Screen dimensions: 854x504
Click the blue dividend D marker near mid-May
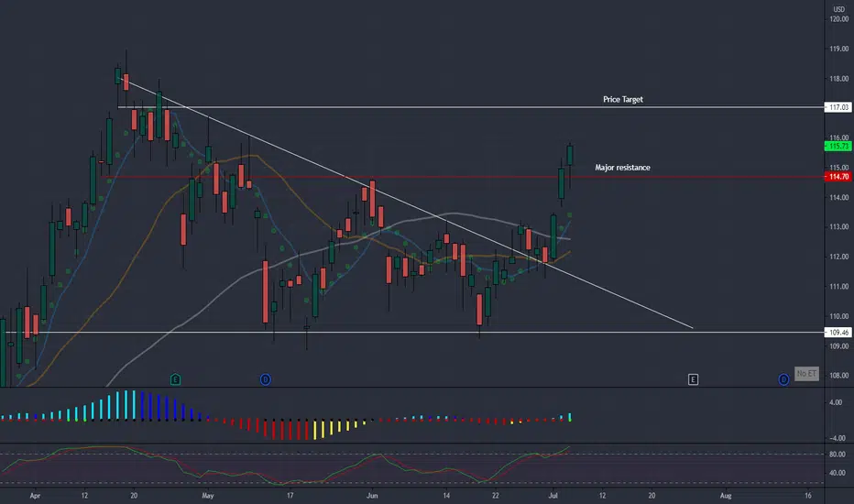(265, 379)
